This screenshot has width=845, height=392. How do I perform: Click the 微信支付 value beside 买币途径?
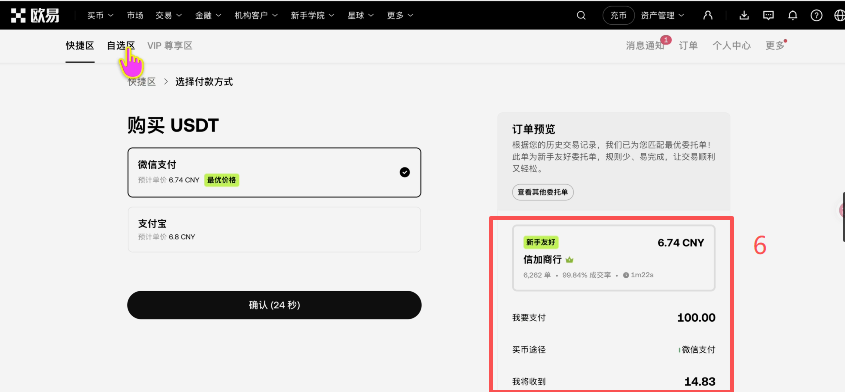(697, 350)
